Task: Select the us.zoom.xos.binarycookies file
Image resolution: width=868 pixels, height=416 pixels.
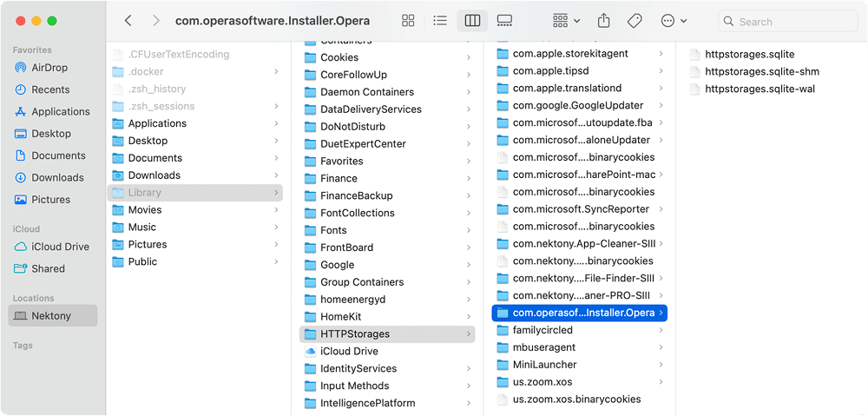Action: point(580,399)
